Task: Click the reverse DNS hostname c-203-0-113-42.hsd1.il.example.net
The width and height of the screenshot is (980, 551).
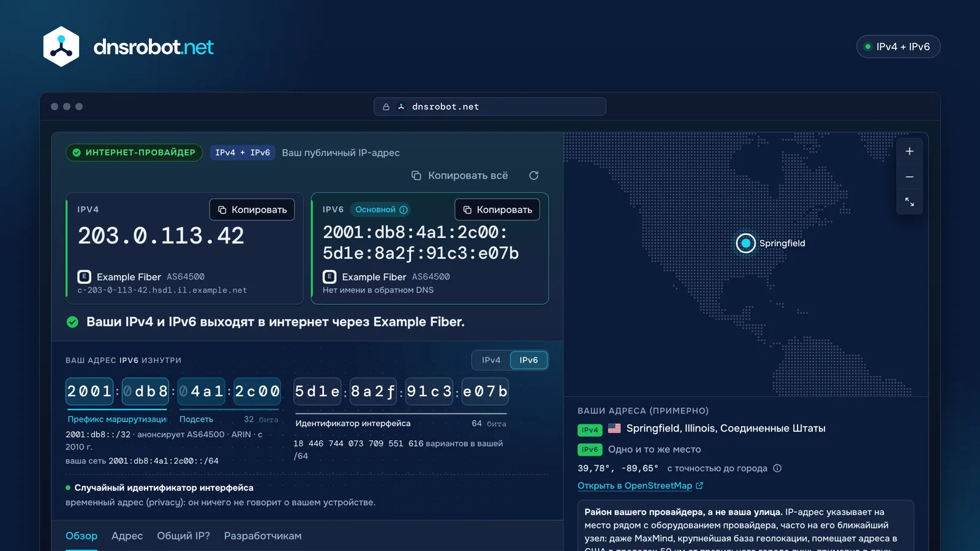Action: [162, 290]
